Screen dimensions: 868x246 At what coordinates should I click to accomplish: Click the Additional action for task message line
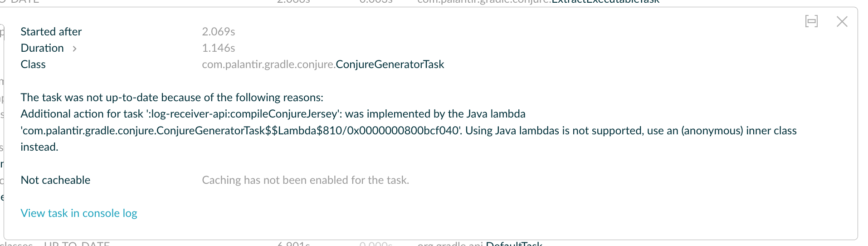click(x=273, y=114)
